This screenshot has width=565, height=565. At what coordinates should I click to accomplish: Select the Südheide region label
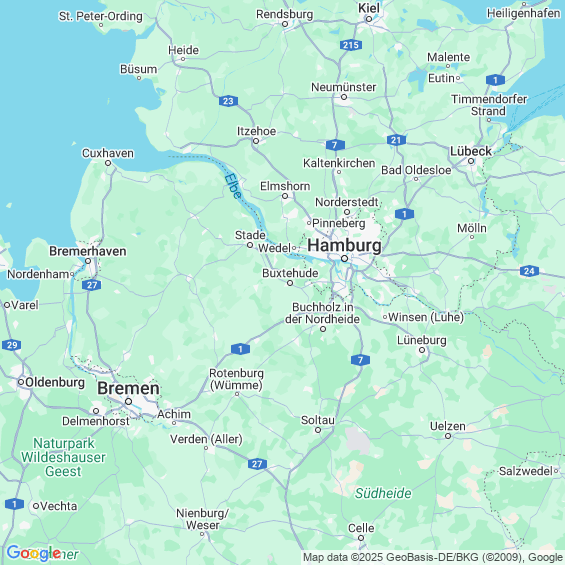383,493
